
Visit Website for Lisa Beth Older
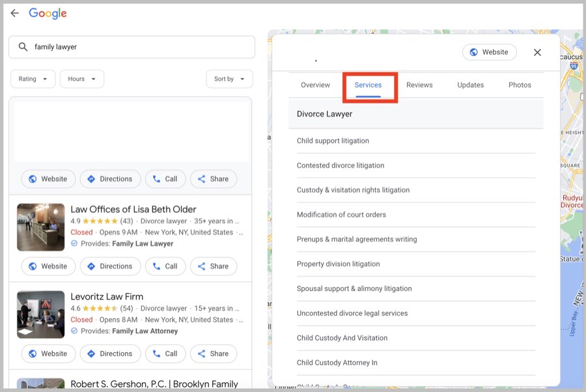(48, 266)
